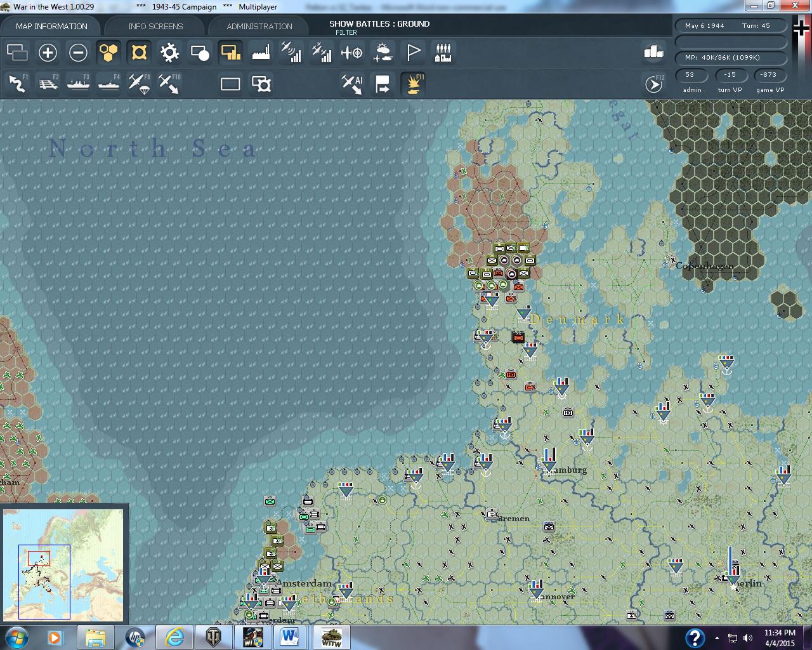Open File Explorer from the taskbar

point(96,637)
